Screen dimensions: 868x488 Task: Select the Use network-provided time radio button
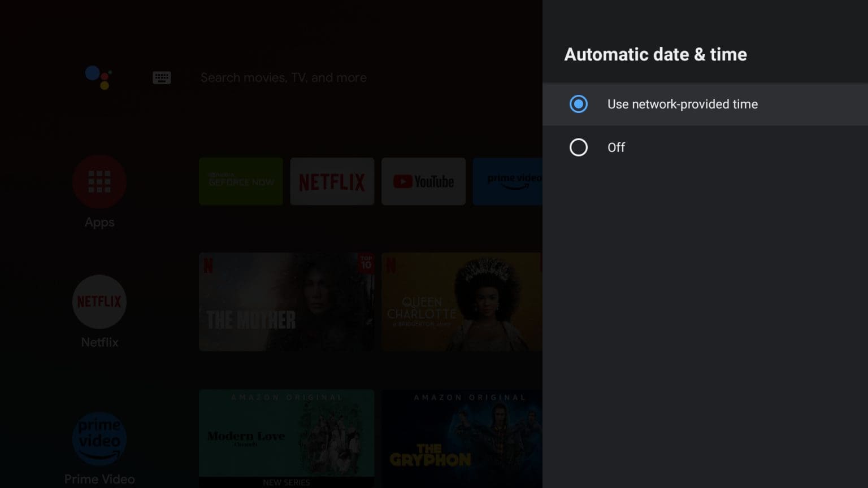pyautogui.click(x=578, y=104)
